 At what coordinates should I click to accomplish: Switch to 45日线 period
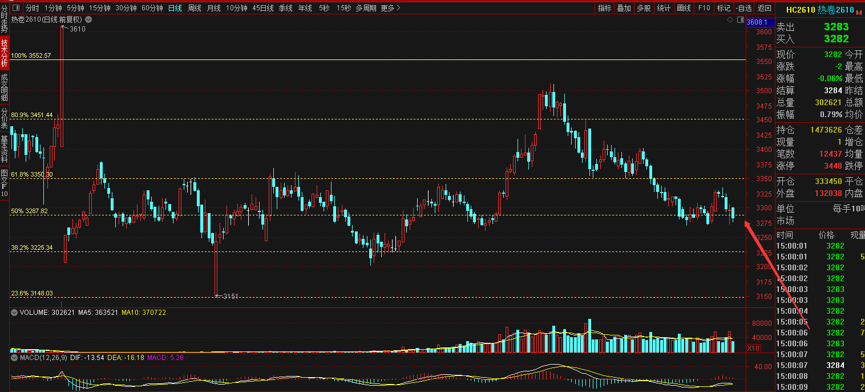pos(263,8)
